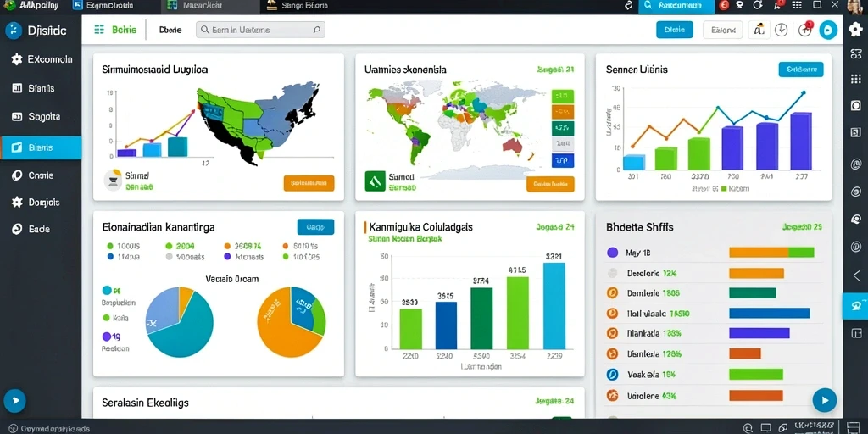Viewport: 868px width, 434px height.
Task: Click the orange-green May 1B progress bar
Action: (771, 253)
